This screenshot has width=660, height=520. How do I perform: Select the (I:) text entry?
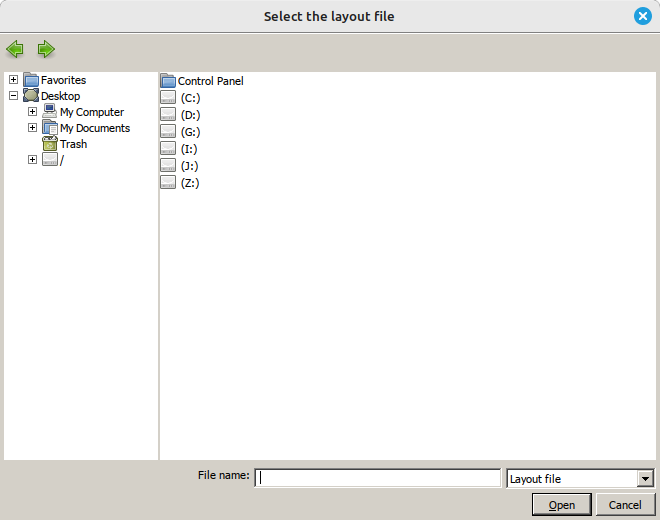[x=189, y=149]
